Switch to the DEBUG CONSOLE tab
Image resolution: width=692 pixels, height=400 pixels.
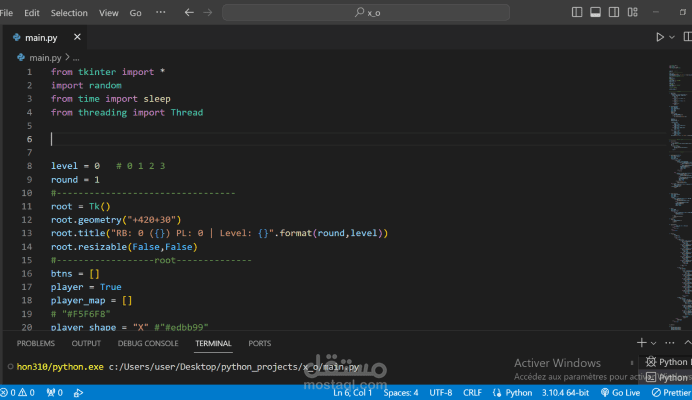tap(148, 343)
